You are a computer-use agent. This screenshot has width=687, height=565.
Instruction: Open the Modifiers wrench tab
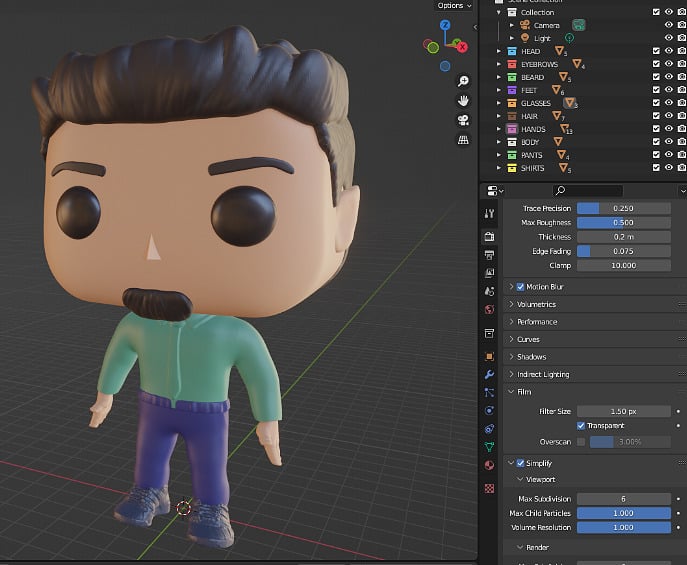click(489, 374)
